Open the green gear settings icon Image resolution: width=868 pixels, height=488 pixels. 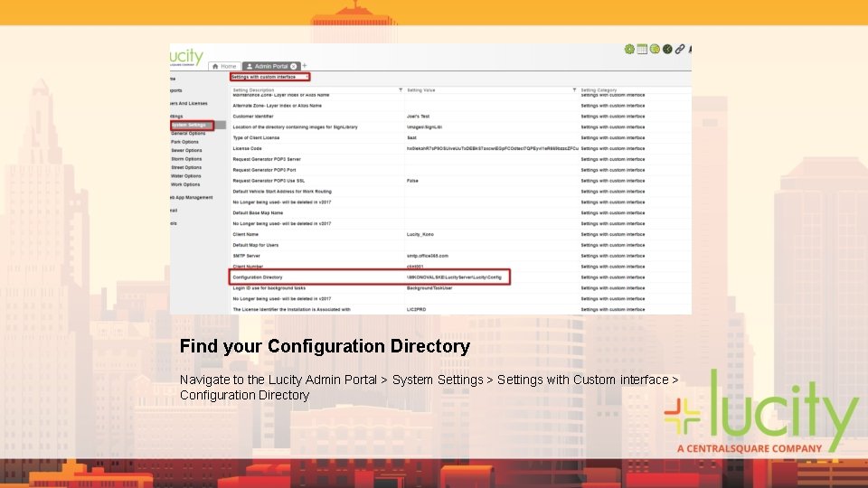pos(629,49)
